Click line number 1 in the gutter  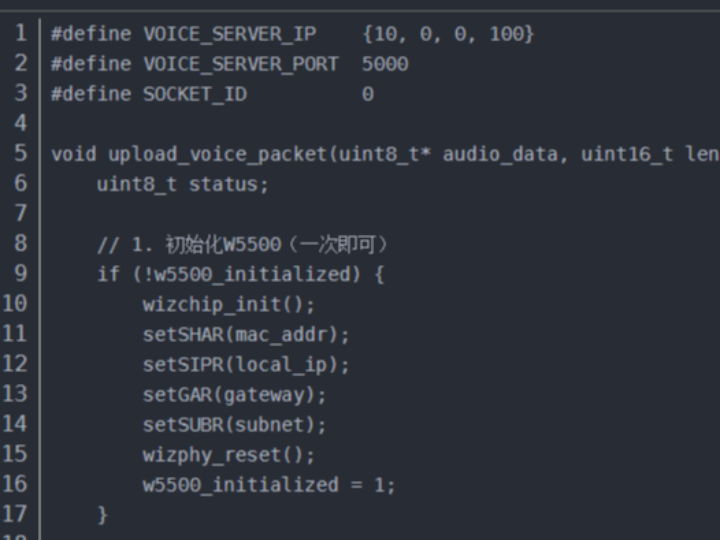(x=20, y=34)
